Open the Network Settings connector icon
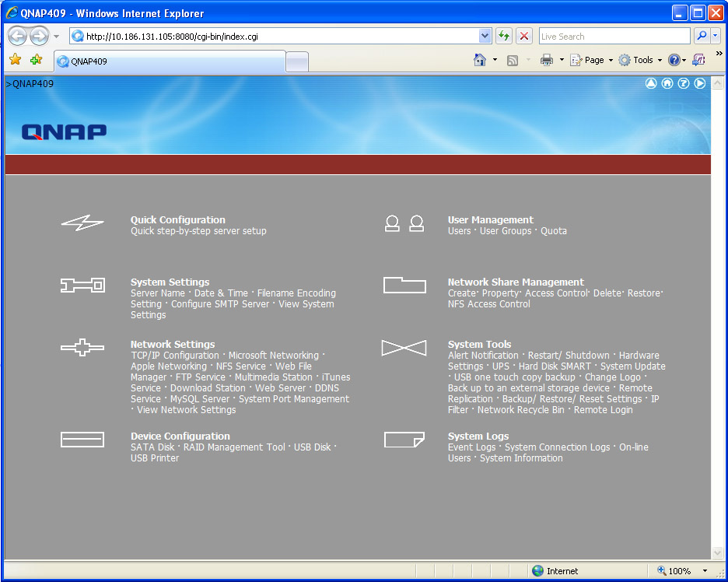Image resolution: width=728 pixels, height=582 pixels. [x=82, y=347]
